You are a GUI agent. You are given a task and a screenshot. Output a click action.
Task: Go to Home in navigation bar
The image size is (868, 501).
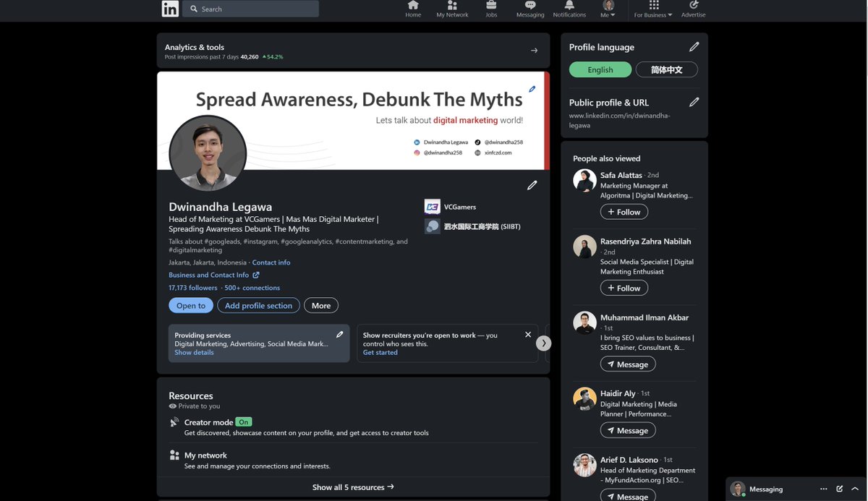pos(413,9)
